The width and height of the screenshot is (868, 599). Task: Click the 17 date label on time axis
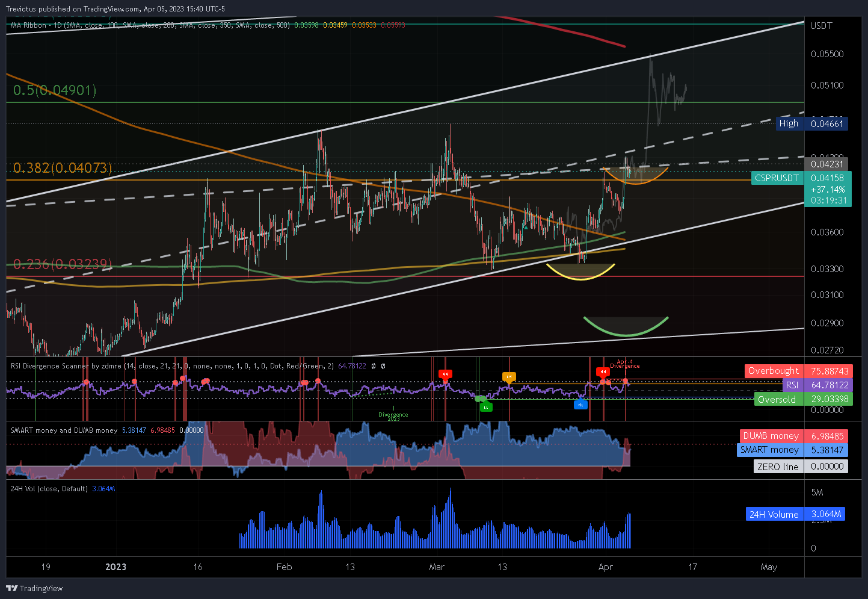[693, 567]
